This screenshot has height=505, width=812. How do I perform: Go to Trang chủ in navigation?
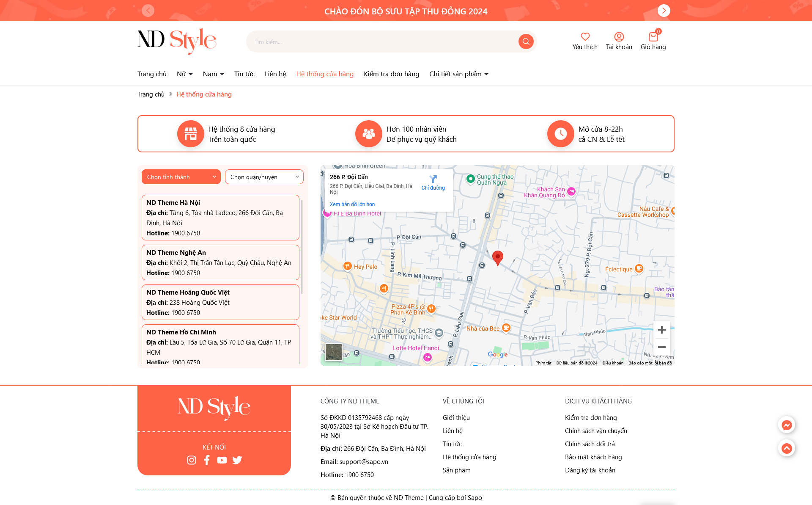[152, 74]
